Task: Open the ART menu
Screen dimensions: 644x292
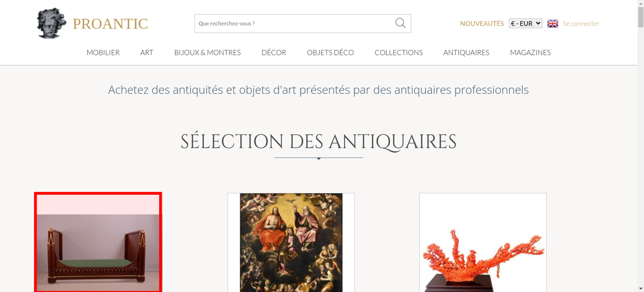Action: pos(147,52)
